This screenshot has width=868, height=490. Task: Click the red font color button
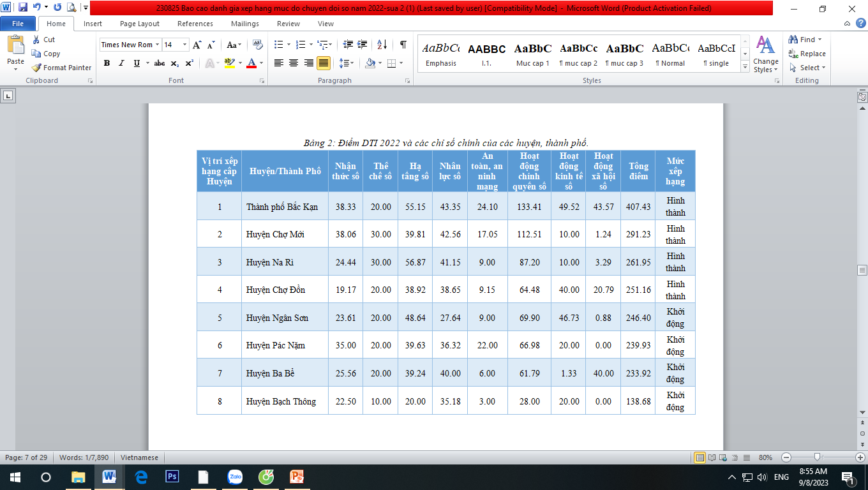pyautogui.click(x=251, y=63)
